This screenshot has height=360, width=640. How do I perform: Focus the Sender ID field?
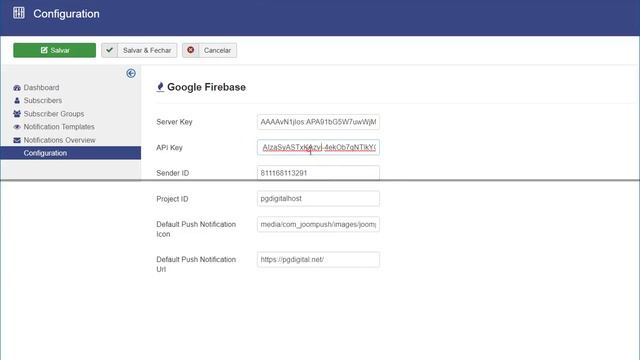point(318,173)
